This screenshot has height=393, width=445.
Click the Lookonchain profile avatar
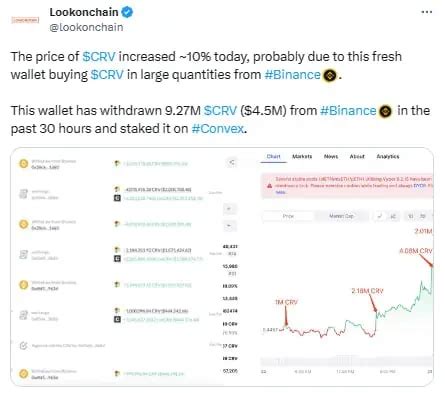[x=25, y=20]
